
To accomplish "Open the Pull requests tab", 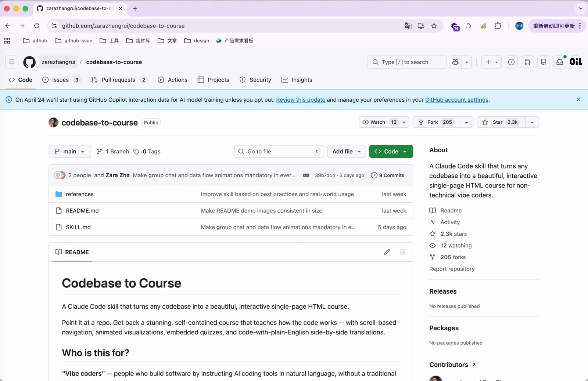I will coord(119,80).
